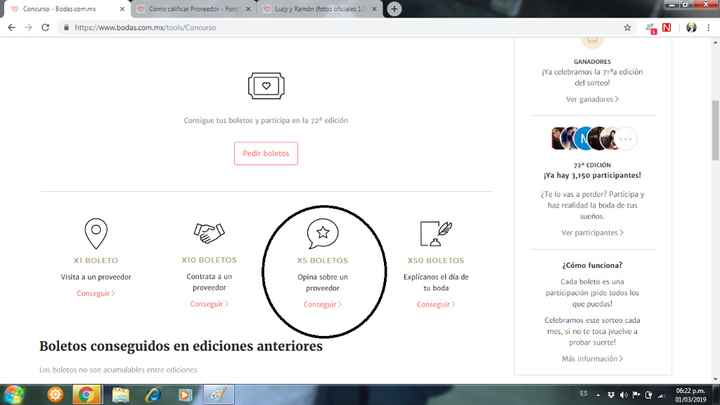Image resolution: width=720 pixels, height=405 pixels.
Task: Open Chrome from the Windows taskbar
Action: pos(86,393)
